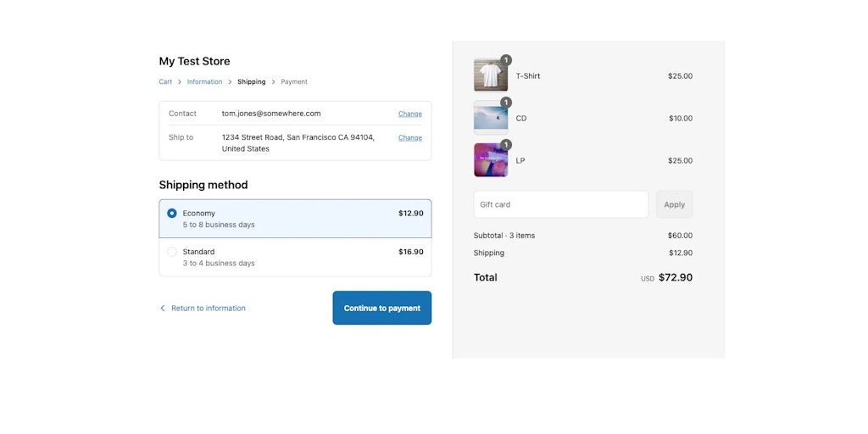868x434 pixels.
Task: Click the Shipping breadcrumb step
Action: click(251, 82)
